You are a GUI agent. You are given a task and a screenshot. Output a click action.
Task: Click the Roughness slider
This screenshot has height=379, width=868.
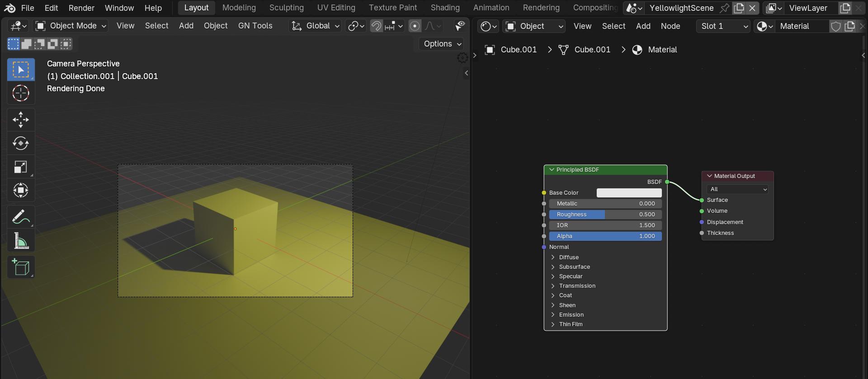click(x=605, y=215)
